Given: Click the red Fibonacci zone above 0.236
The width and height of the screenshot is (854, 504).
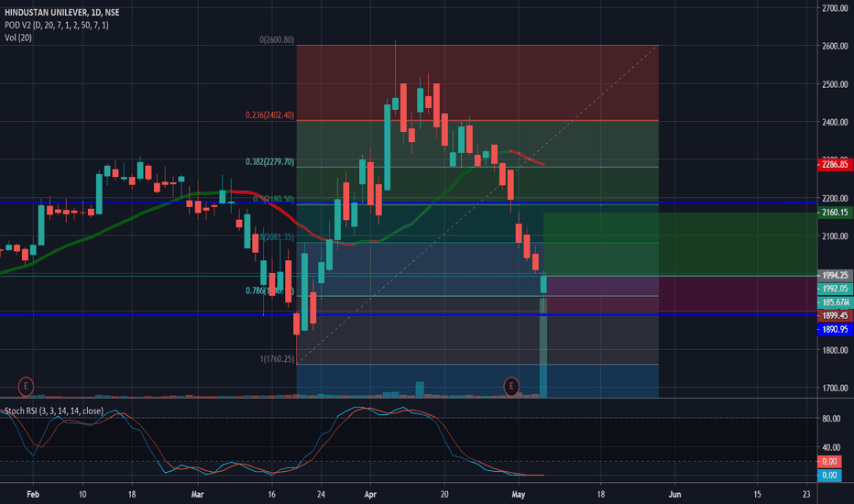Looking at the screenshot, I should [477, 82].
